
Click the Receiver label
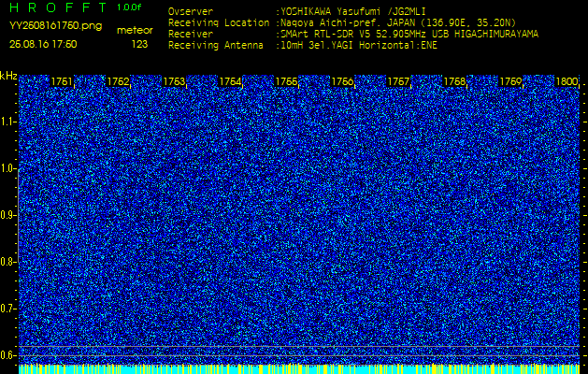191,35
